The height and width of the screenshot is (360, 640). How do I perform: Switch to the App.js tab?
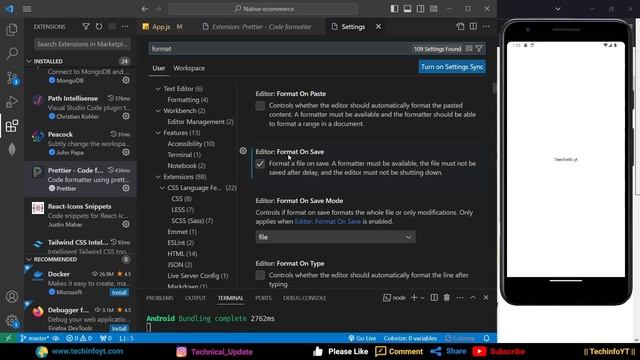coord(162,27)
